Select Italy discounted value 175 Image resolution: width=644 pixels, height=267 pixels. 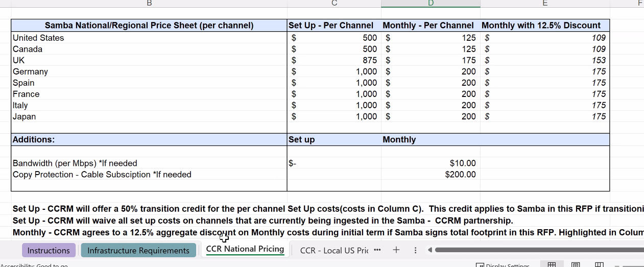(x=545, y=105)
